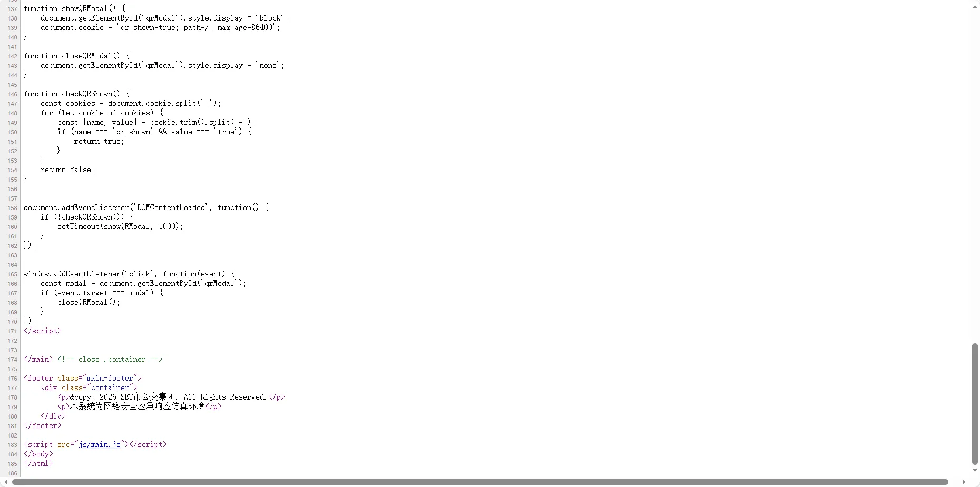The height and width of the screenshot is (487, 980).
Task: Click the text 'function showQRModal() {'
Action: [x=75, y=8]
